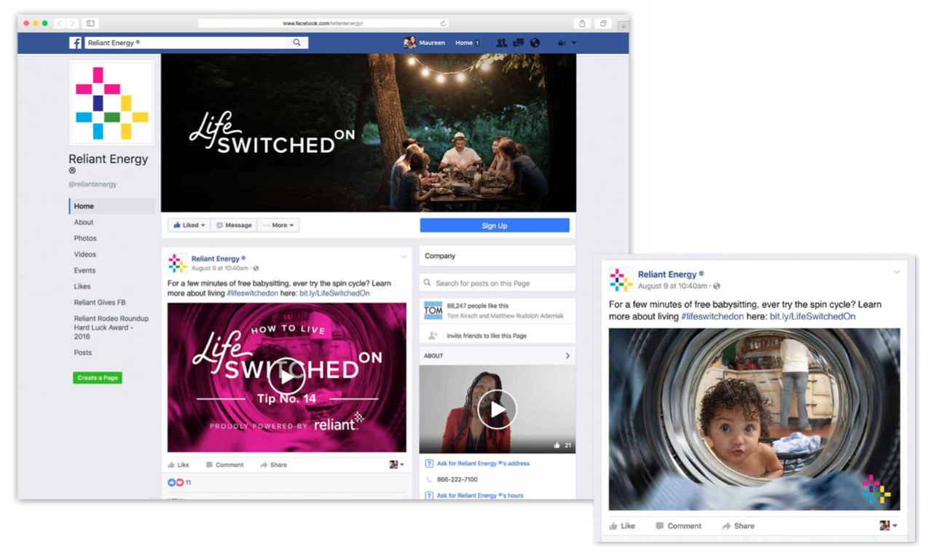Open Videos in the page sidebar

[85, 254]
